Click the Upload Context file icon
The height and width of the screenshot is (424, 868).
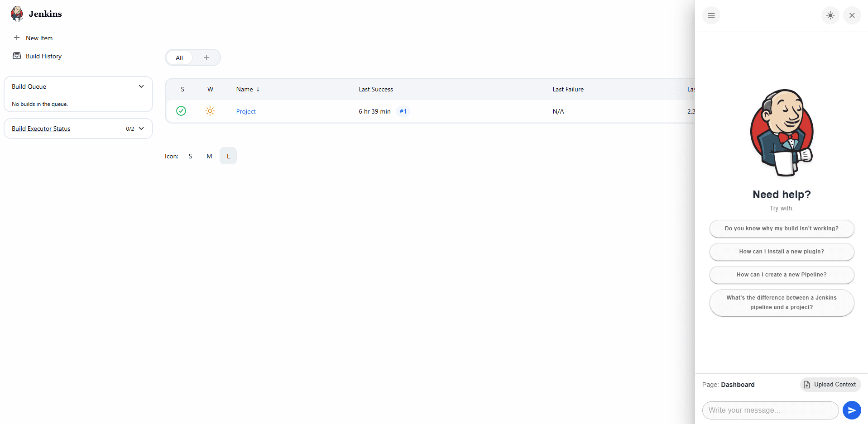[x=807, y=385]
